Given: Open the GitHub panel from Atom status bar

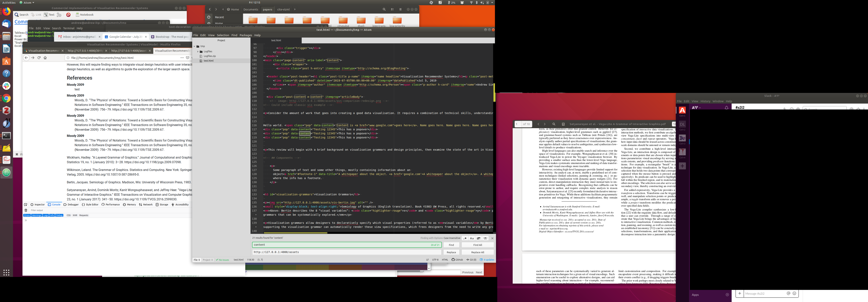Looking at the screenshot, I should coord(457,260).
